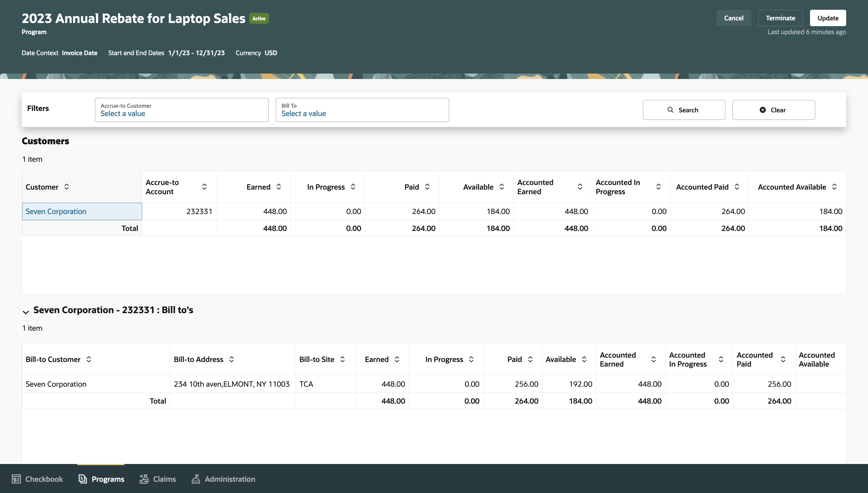Viewport: 868px width, 493px height.
Task: Open the Bill To filter dropdown
Action: click(x=362, y=110)
